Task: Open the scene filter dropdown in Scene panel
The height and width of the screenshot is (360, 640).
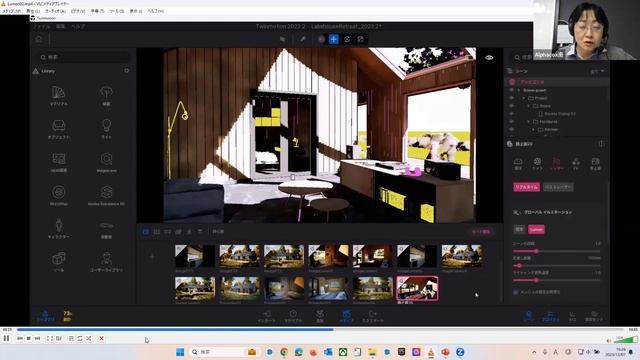Action: pyautogui.click(x=597, y=71)
